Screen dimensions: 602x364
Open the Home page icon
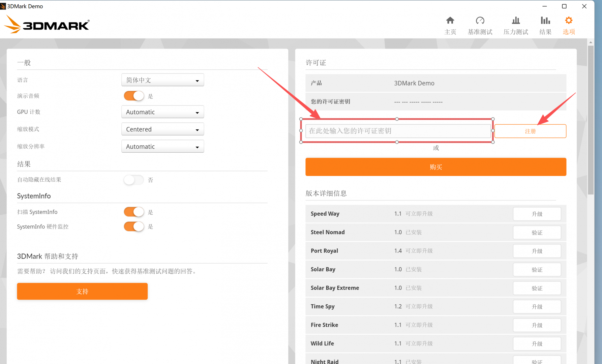pos(450,21)
